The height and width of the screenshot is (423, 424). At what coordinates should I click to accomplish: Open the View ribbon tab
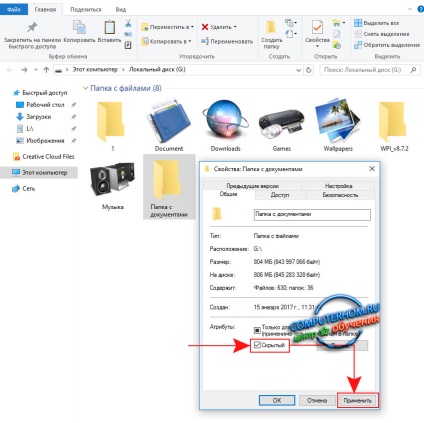click(121, 9)
